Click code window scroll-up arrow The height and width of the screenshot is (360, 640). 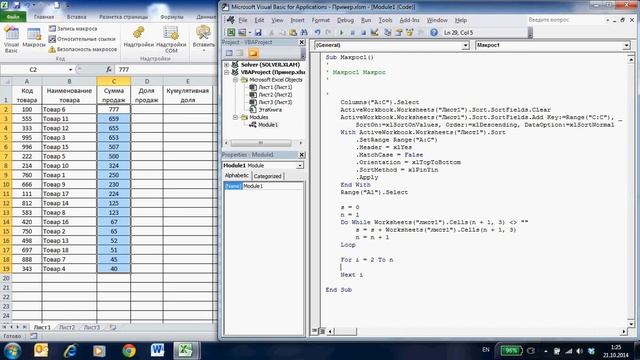pyautogui.click(x=631, y=60)
